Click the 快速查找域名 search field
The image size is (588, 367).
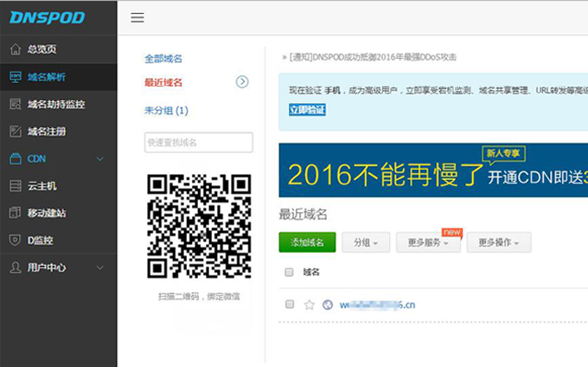click(198, 142)
